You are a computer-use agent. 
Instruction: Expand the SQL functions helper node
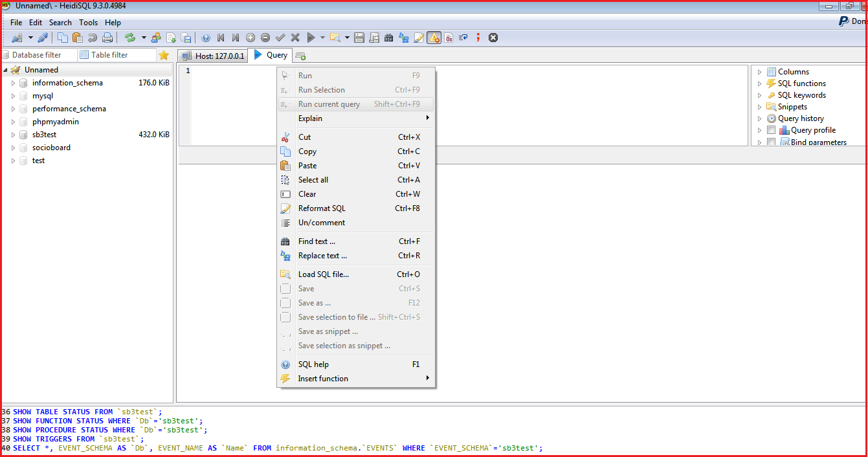pyautogui.click(x=760, y=84)
